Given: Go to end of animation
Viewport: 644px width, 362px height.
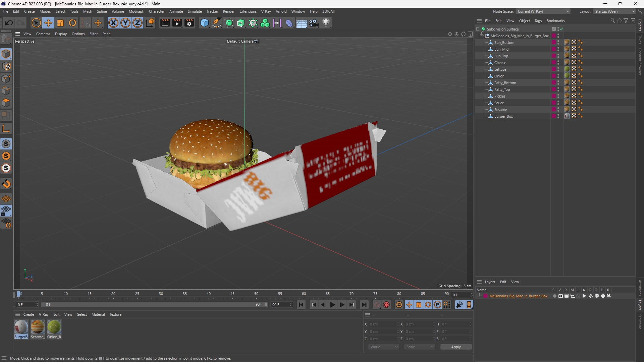Looking at the screenshot, I should point(364,305).
